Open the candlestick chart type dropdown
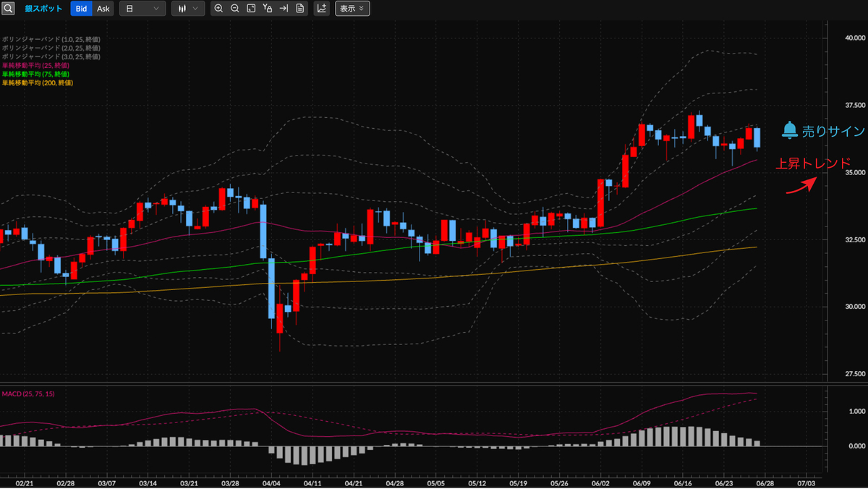Image resolution: width=868 pixels, height=489 pixels. point(187,9)
